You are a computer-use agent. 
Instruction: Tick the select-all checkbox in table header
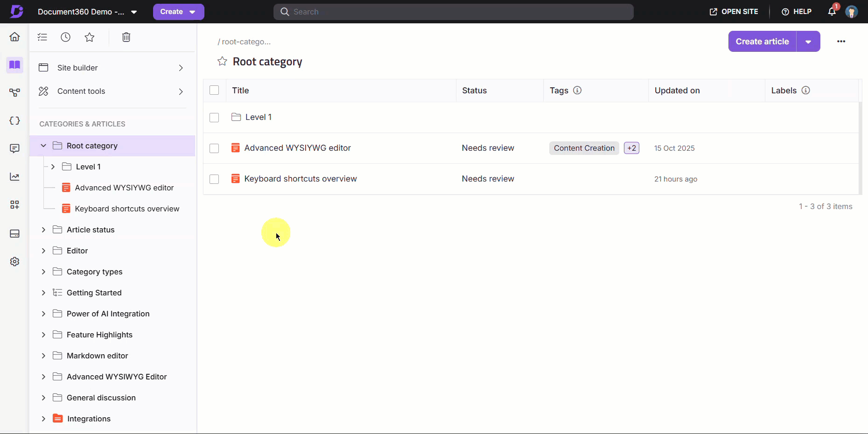(x=214, y=91)
